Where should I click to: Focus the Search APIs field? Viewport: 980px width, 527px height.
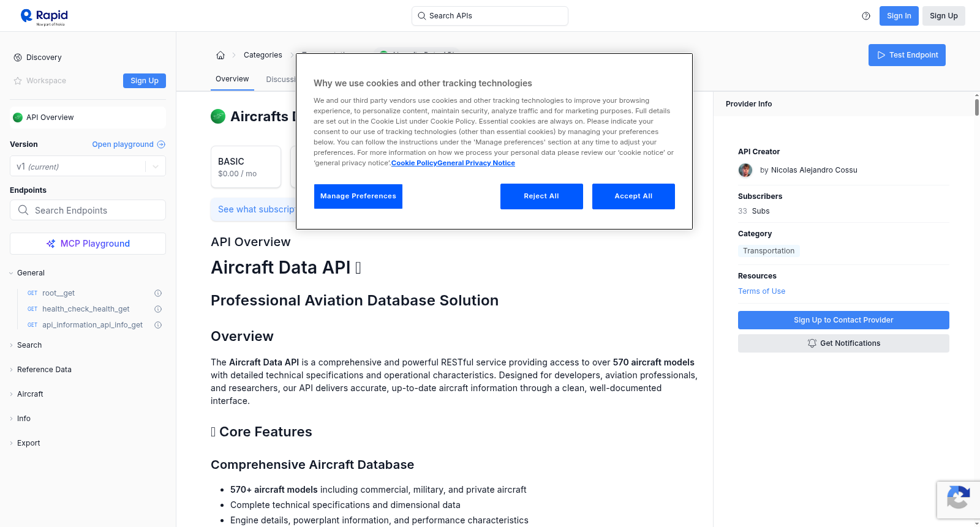click(490, 16)
